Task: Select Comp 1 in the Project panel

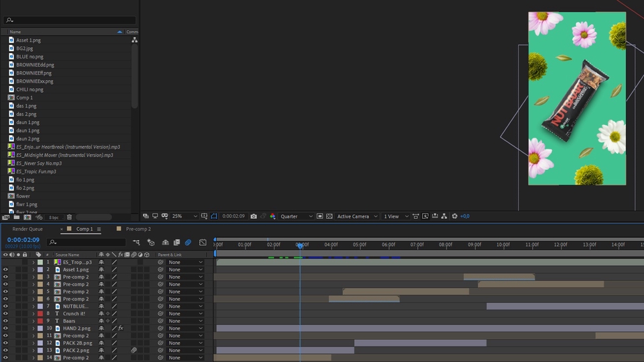Action: [24, 97]
